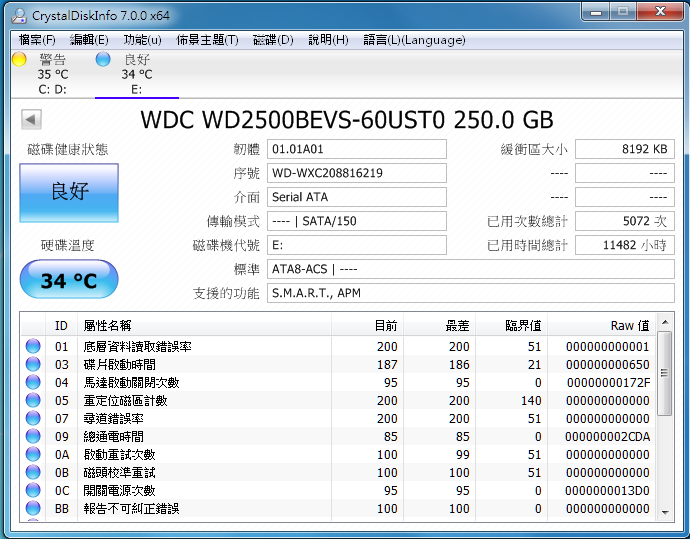Click the power on count field 5072 次

(625, 221)
